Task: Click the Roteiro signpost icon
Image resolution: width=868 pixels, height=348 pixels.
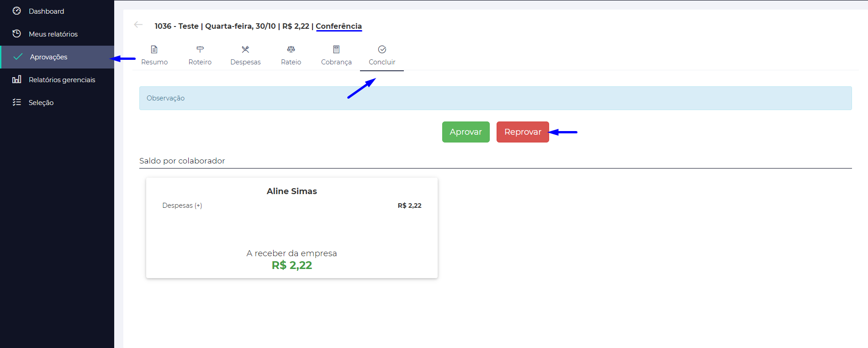Action: tap(200, 49)
